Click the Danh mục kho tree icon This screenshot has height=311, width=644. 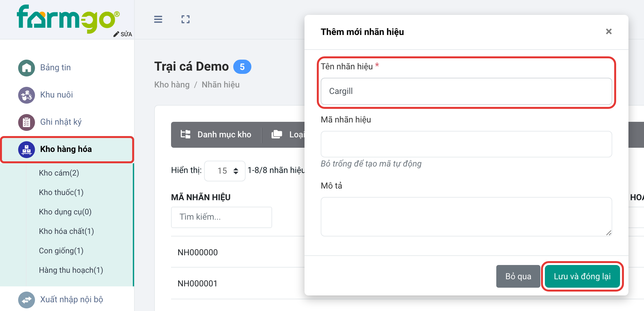pyautogui.click(x=186, y=134)
